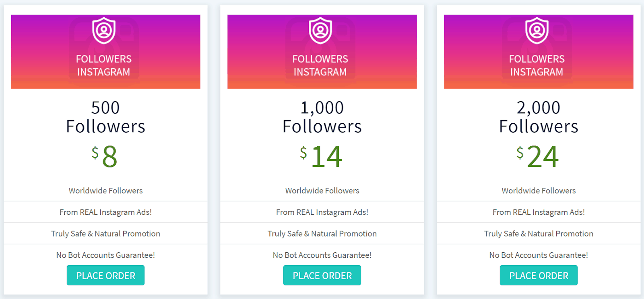Click No Bot Accounts Guarantee in 500 plan
This screenshot has width=644, height=299.
pos(105,255)
